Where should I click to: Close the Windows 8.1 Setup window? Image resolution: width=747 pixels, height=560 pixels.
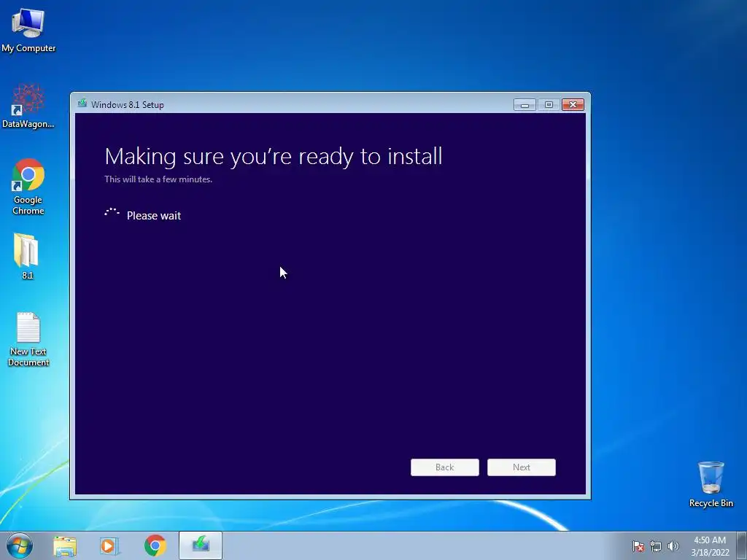tap(573, 105)
